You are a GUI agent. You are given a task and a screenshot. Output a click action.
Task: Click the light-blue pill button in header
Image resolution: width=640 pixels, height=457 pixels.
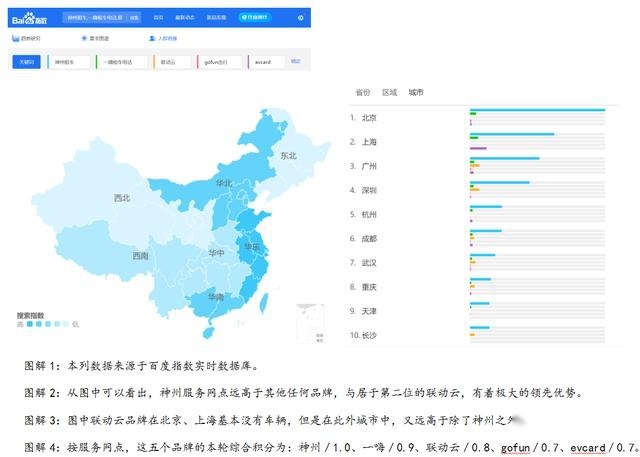255,17
